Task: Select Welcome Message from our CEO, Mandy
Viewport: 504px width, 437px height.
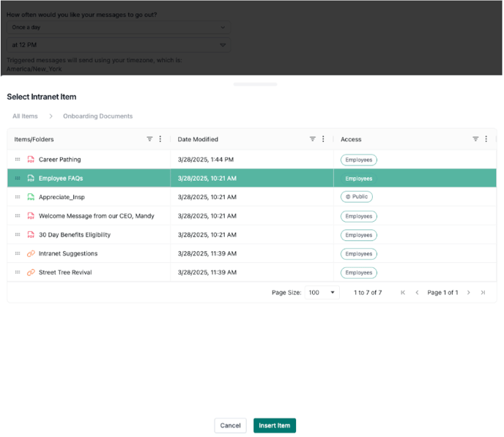Action: coord(97,216)
